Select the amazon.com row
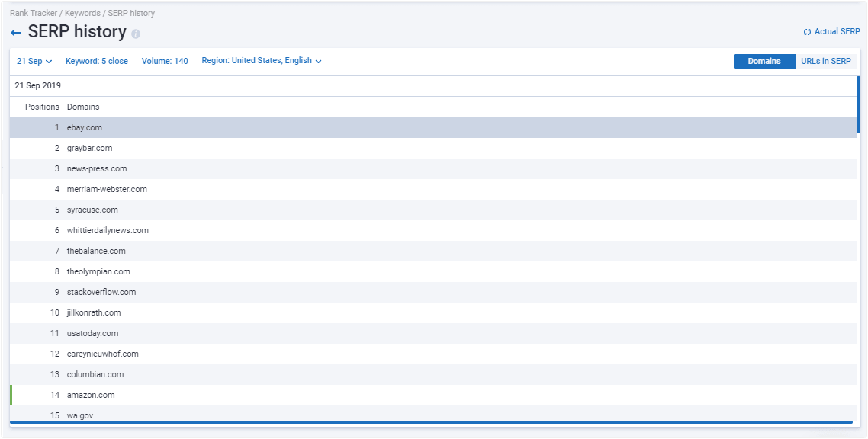This screenshot has width=868, height=439. [x=433, y=395]
